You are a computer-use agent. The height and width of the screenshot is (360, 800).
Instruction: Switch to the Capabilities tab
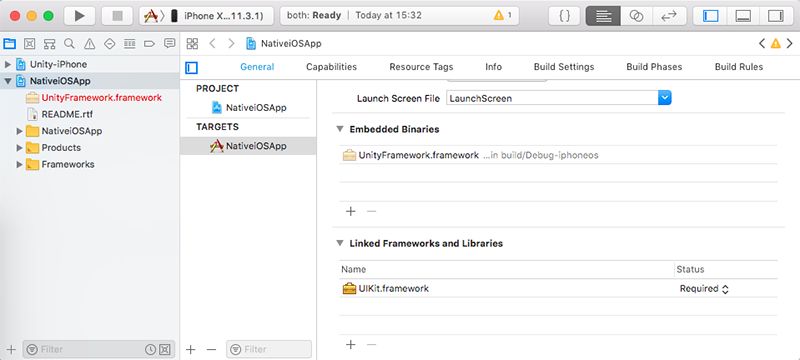332,67
